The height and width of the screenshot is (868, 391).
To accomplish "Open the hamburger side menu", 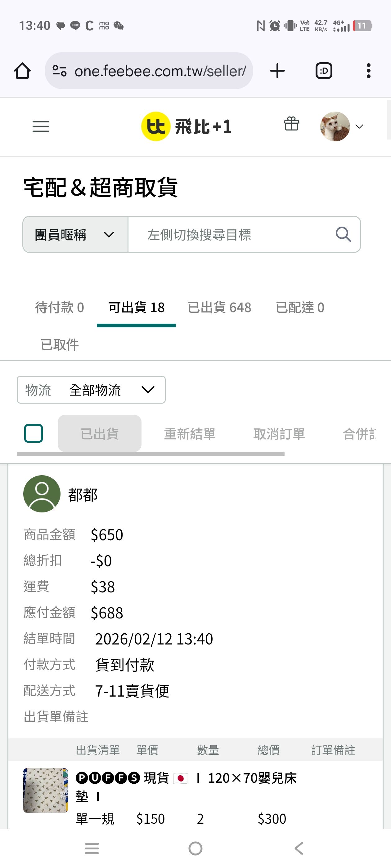I will tap(41, 126).
